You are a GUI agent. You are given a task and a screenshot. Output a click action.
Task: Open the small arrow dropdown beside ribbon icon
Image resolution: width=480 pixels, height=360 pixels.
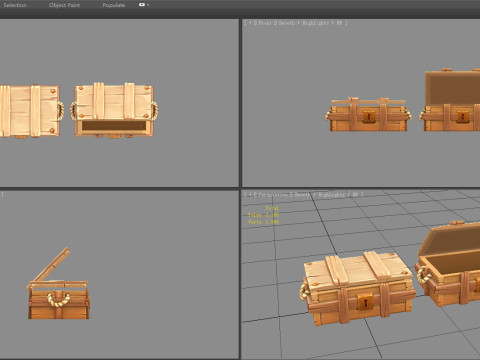(x=148, y=5)
